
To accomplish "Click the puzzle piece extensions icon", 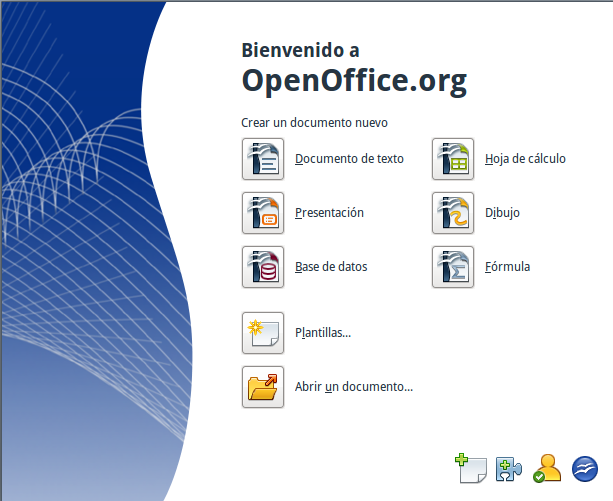I will click(x=509, y=469).
